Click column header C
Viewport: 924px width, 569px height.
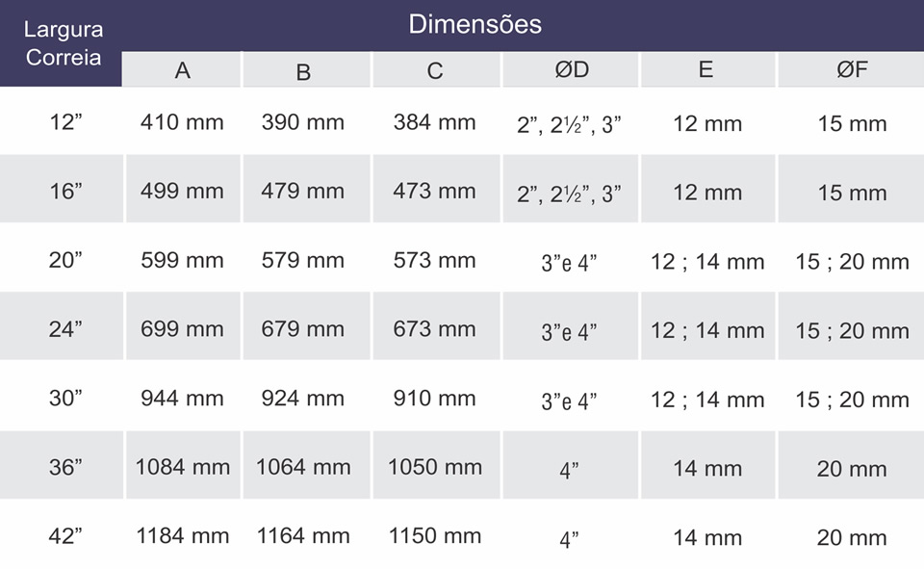pyautogui.click(x=436, y=69)
